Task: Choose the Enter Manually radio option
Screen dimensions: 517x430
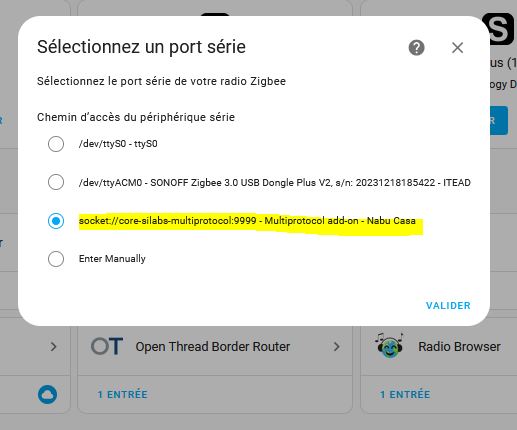Action: (56, 259)
